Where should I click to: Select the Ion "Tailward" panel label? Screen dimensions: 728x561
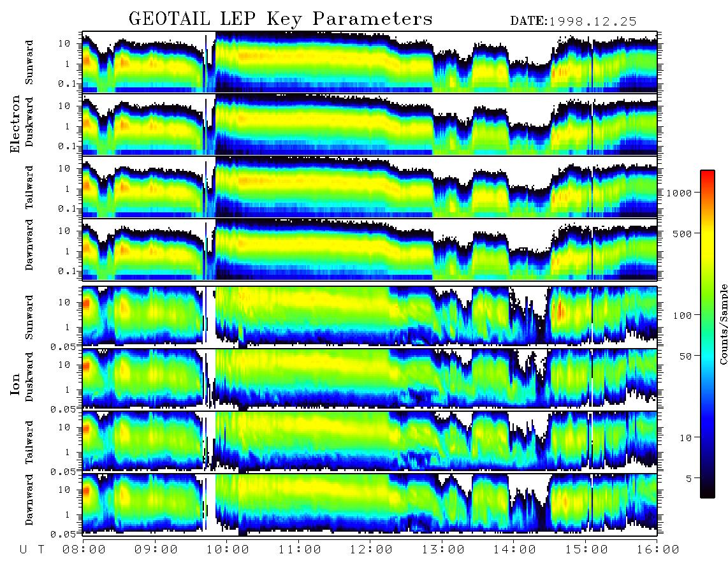point(29,442)
